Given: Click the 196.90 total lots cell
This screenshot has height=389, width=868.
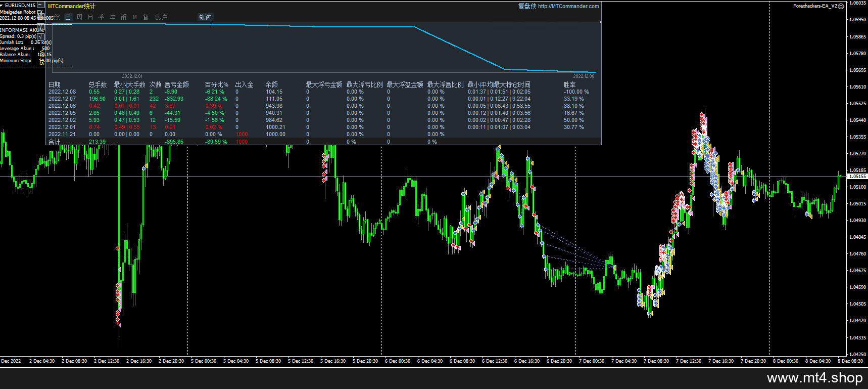Looking at the screenshot, I should pos(98,99).
